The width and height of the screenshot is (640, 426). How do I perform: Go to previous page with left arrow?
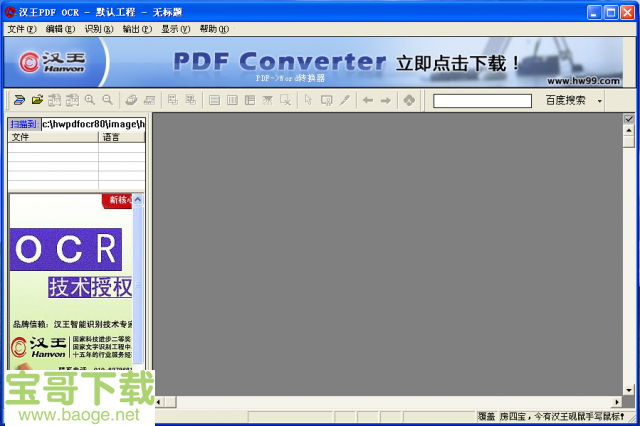368,100
